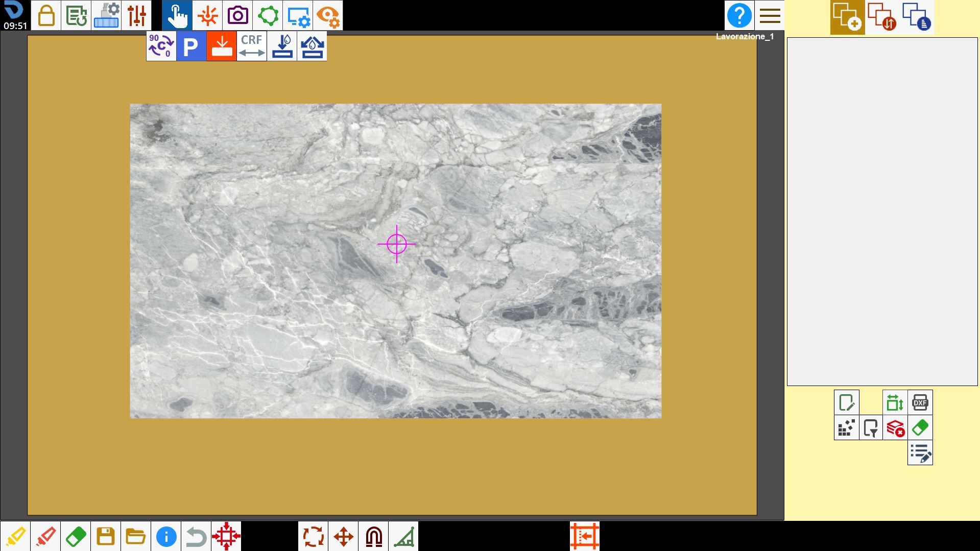980x551 pixels.
Task: Click the blue P parking button
Action: coord(191,46)
